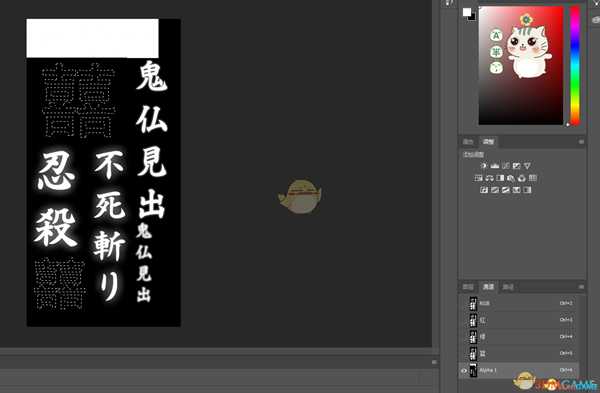
Task: Add an Exposure adjustment
Action: coord(517,166)
